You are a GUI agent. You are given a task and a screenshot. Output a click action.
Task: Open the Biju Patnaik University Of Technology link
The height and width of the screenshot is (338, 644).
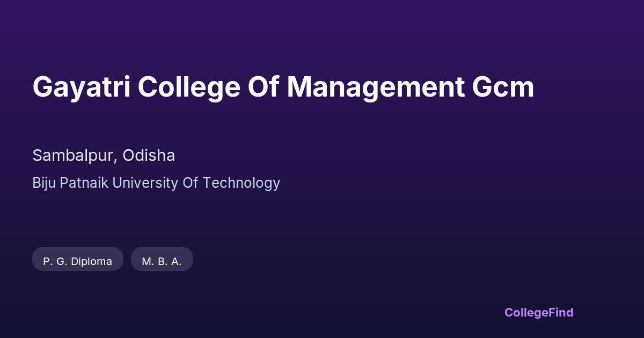tap(156, 183)
